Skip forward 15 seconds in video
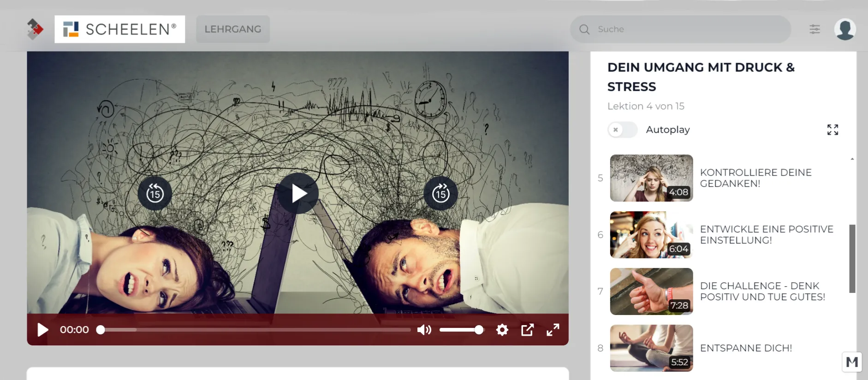Screen dimensions: 868x380 point(441,193)
